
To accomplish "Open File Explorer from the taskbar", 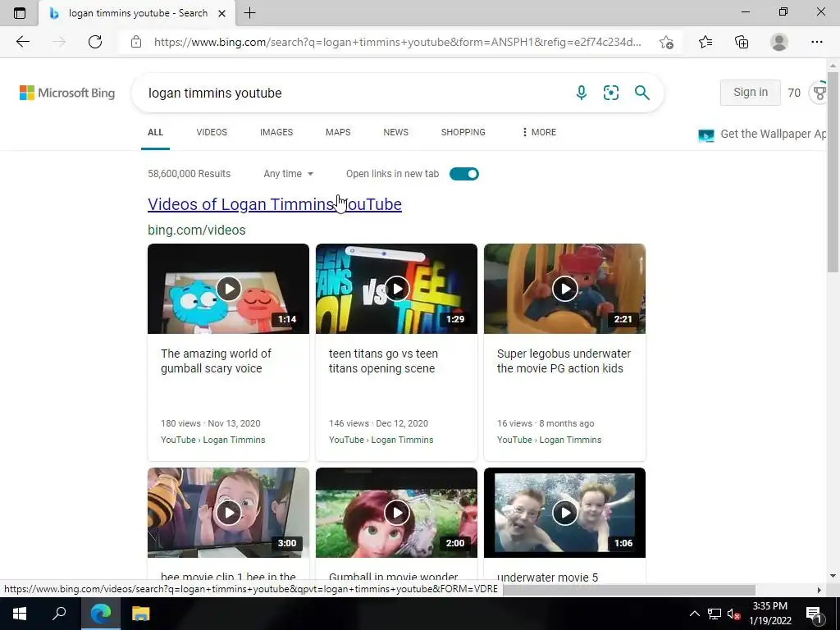I will (x=141, y=614).
